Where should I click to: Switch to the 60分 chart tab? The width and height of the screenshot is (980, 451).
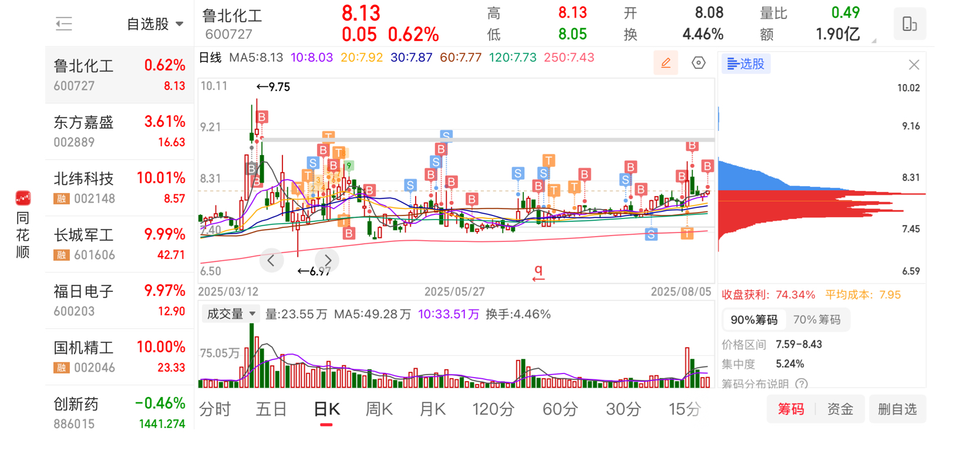click(560, 409)
